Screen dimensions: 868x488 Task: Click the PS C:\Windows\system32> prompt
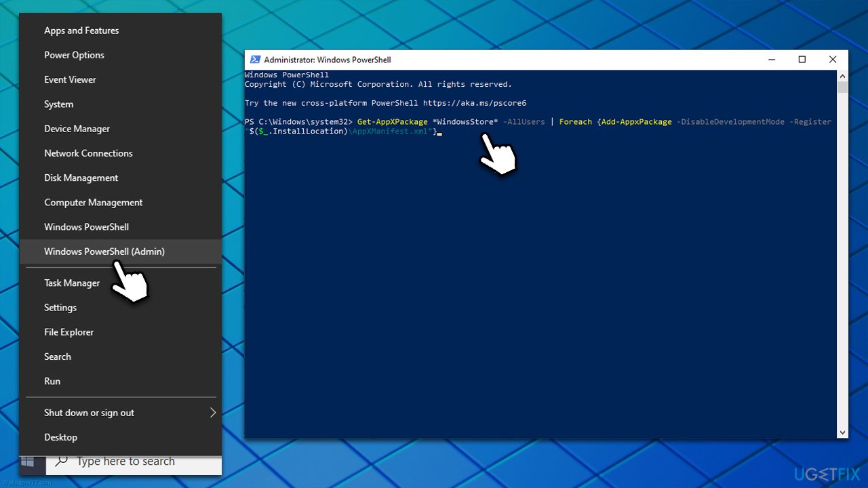299,122
